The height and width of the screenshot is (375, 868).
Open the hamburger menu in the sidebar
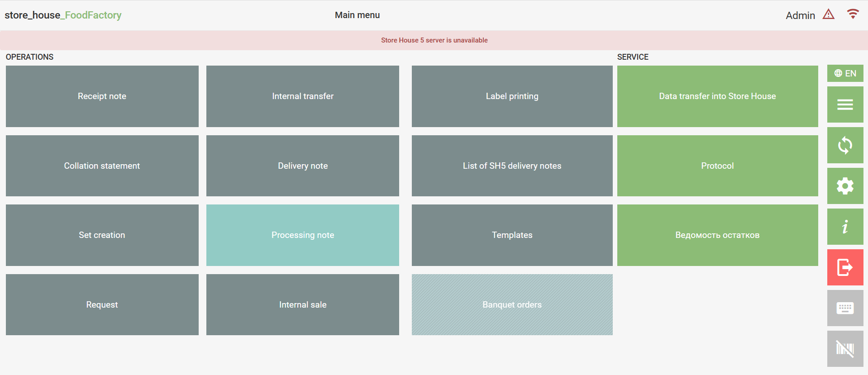click(845, 104)
